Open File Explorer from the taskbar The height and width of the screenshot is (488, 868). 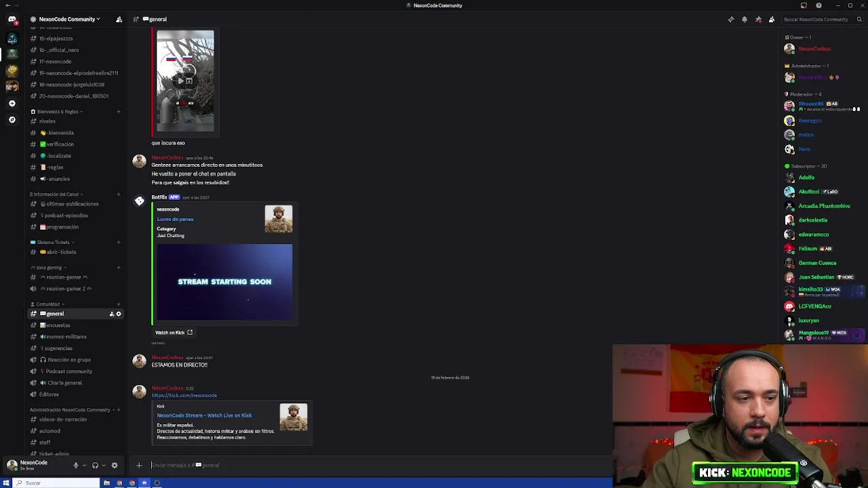(107, 483)
